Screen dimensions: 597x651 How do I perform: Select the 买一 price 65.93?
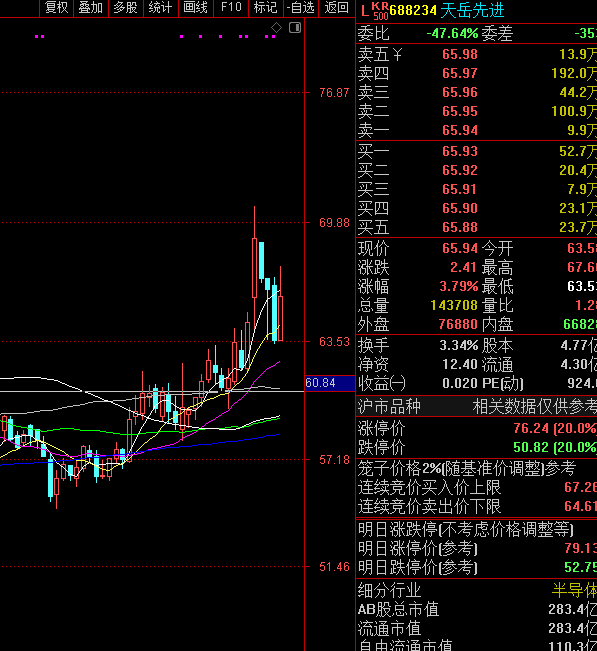460,151
